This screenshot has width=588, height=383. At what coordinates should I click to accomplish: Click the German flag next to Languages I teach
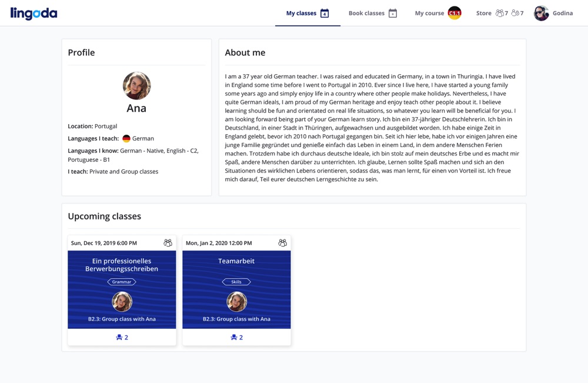click(126, 138)
